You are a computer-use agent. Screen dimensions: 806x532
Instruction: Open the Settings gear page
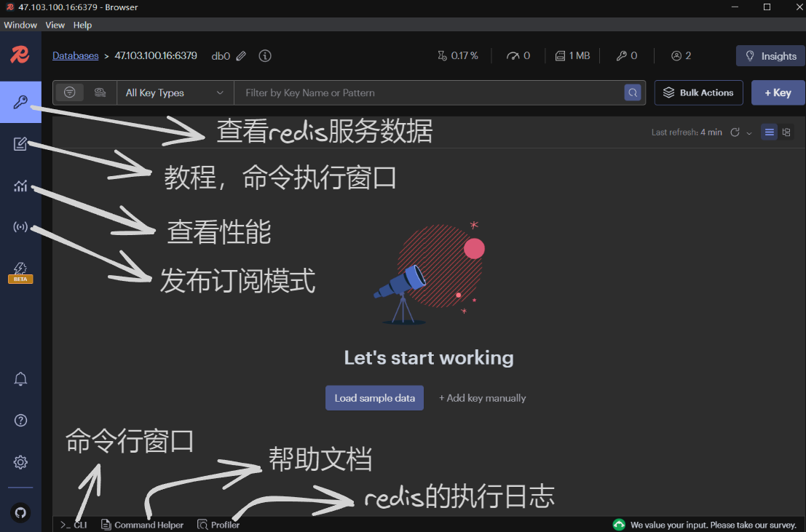[x=20, y=462]
